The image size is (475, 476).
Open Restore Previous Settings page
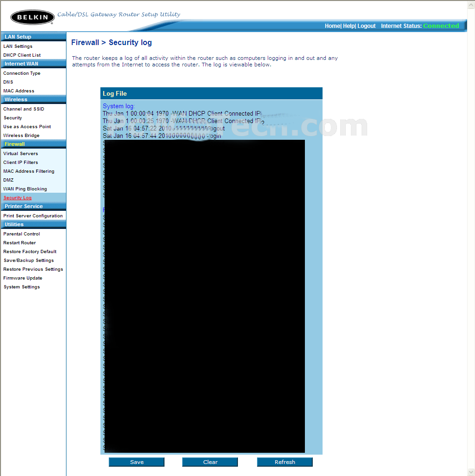click(33, 269)
